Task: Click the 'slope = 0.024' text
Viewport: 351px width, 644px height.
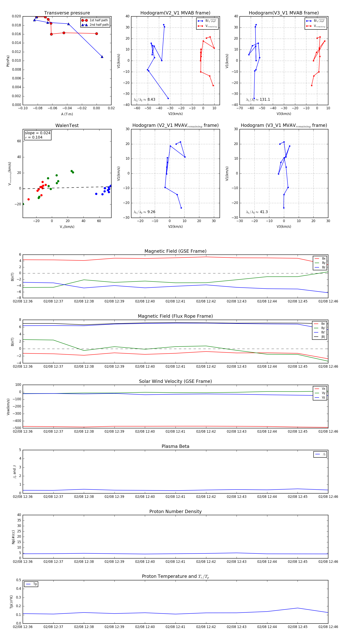Action: pyautogui.click(x=37, y=133)
